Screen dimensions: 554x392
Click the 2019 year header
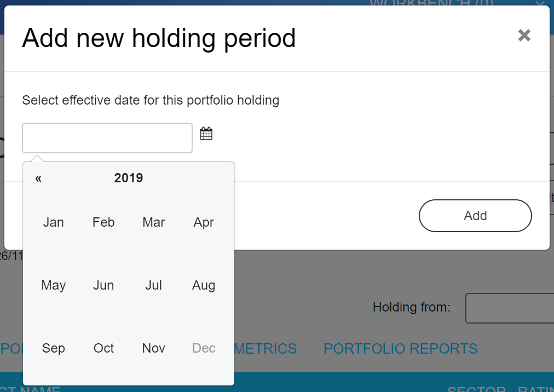[129, 178]
